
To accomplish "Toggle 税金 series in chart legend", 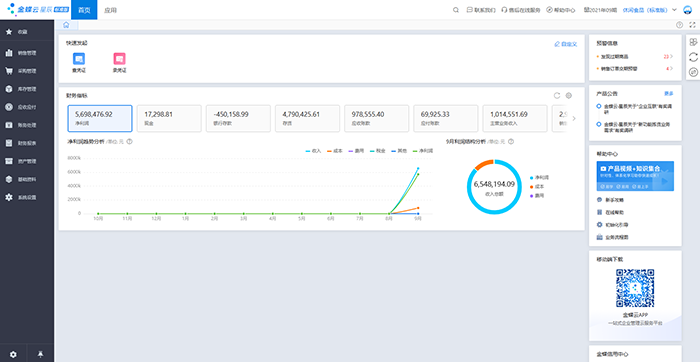I will pos(377,151).
